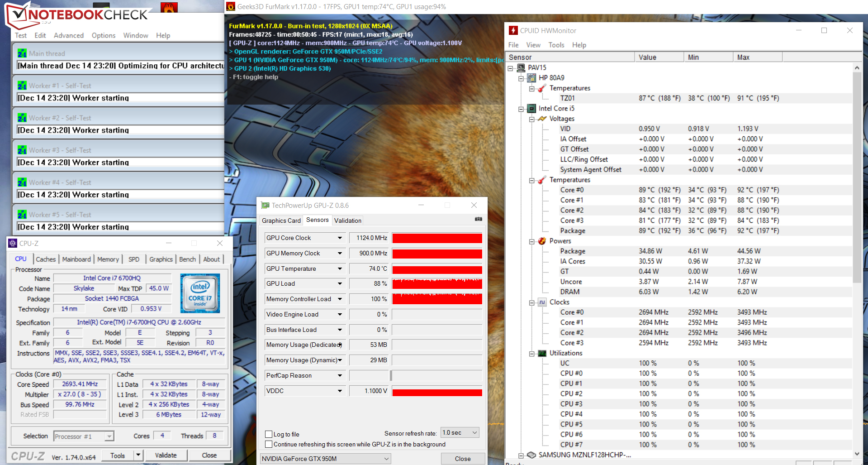Image resolution: width=868 pixels, height=465 pixels.
Task: Open the NVIDIA GeForce GTX 950M selector
Action: coord(326,459)
